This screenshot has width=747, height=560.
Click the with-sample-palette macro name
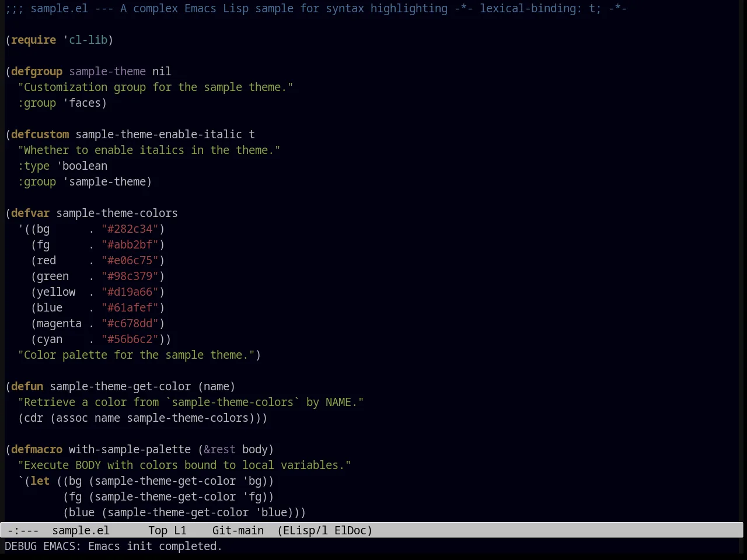coord(130,449)
